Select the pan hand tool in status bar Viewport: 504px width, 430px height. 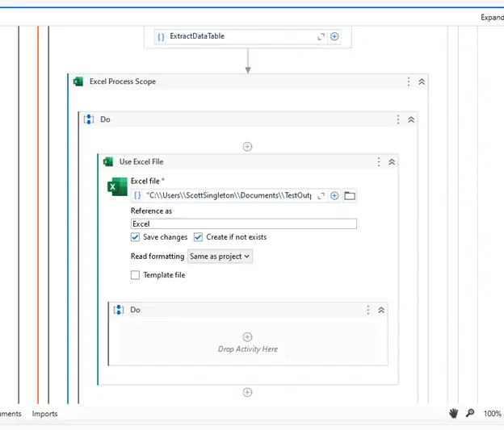tap(454, 413)
